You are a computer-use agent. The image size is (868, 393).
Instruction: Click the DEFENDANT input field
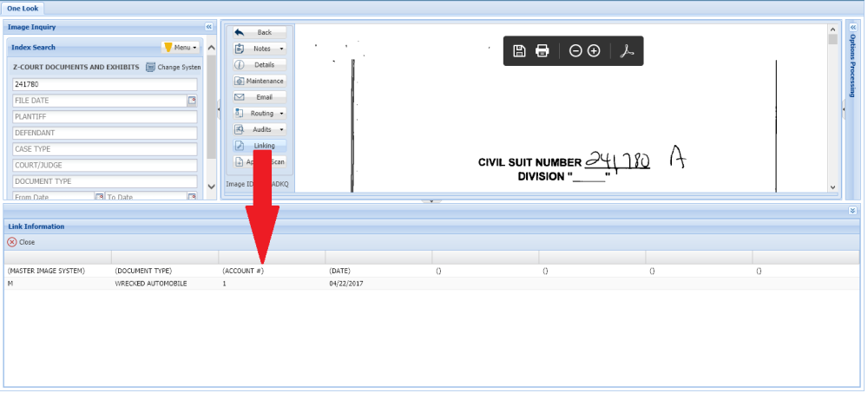(x=105, y=133)
